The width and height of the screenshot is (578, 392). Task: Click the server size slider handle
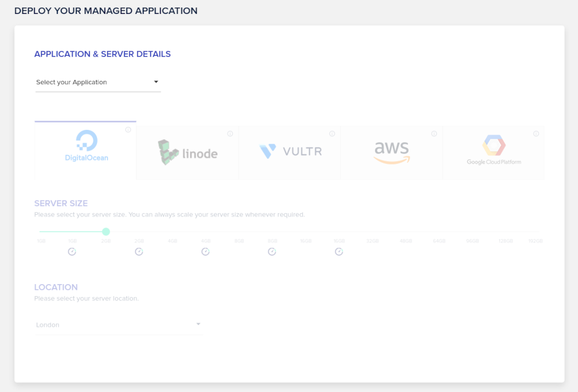coord(106,232)
